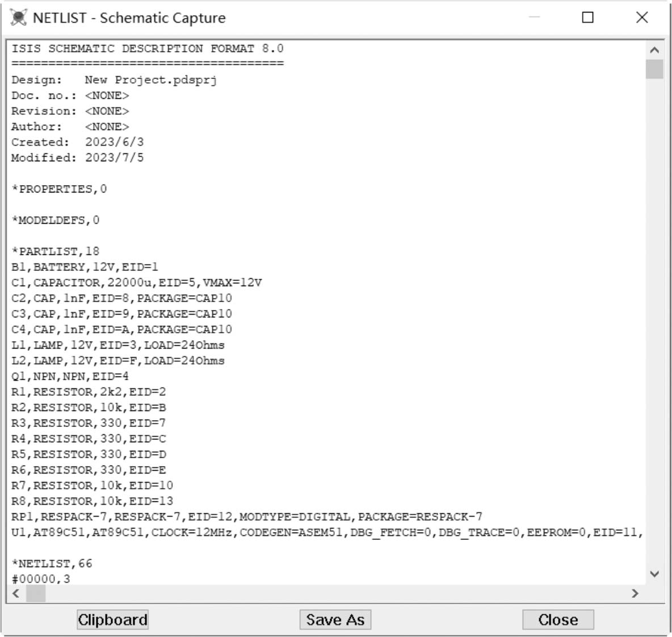Click the vertical scrollbar down arrow

pos(654,574)
